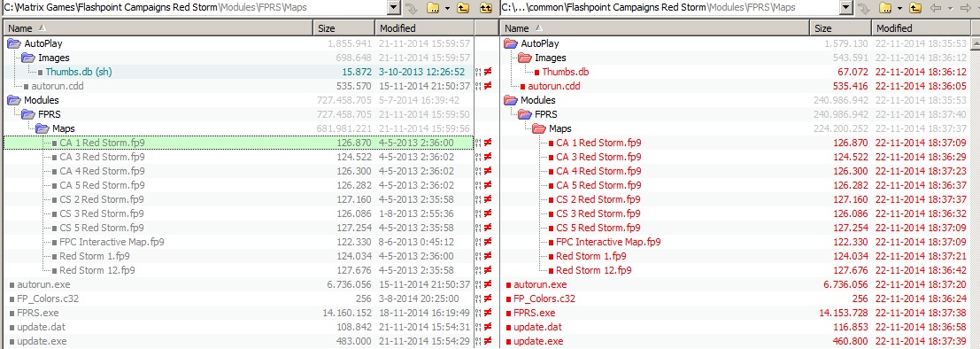Click difference icon for FPC Interactive Map row

click(487, 242)
